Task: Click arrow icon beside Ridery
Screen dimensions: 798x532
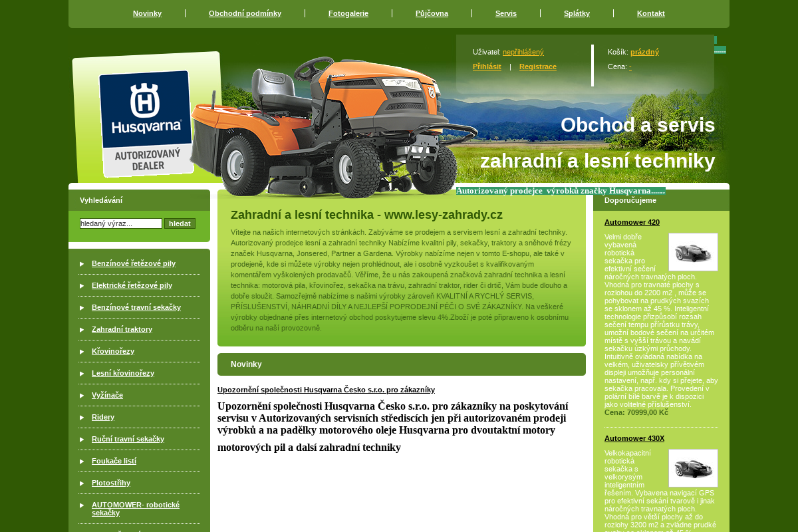Action: click(82, 418)
